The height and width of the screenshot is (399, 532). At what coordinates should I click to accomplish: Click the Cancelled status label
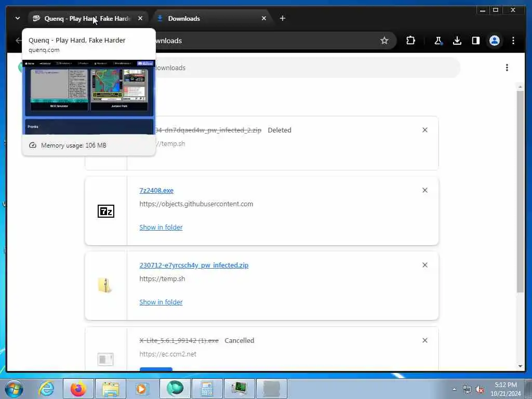[239, 341]
